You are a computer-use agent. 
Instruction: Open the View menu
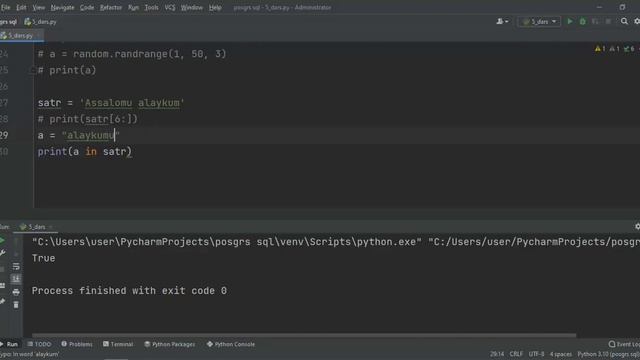[39, 7]
